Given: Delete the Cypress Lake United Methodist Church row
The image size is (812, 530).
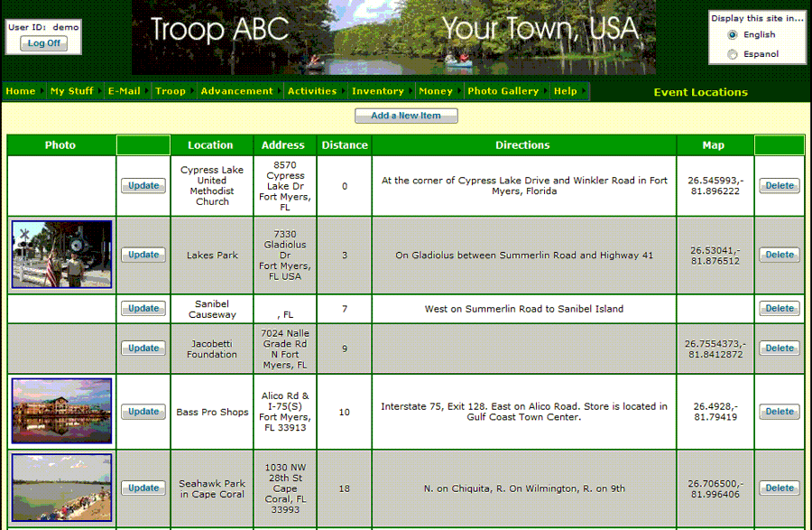Looking at the screenshot, I should click(780, 185).
